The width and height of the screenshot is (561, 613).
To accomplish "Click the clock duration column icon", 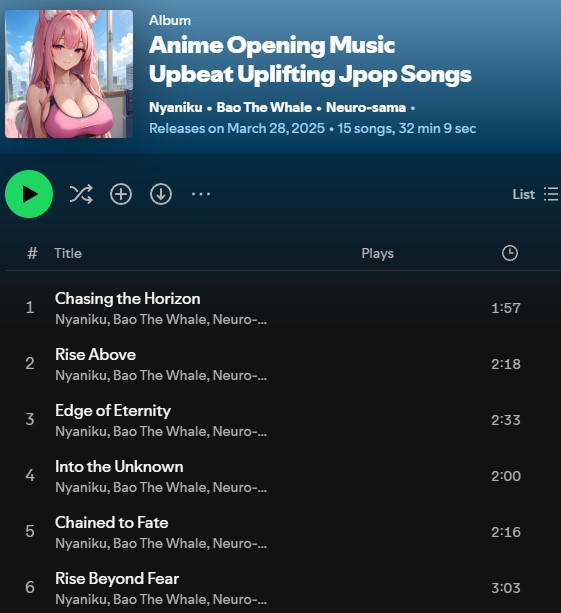I will pyautogui.click(x=510, y=253).
